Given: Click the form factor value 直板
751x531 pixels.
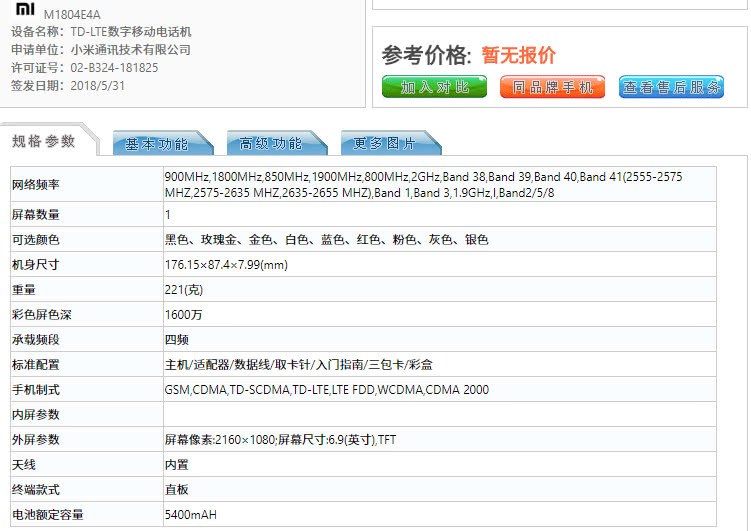Looking at the screenshot, I should [x=176, y=489].
